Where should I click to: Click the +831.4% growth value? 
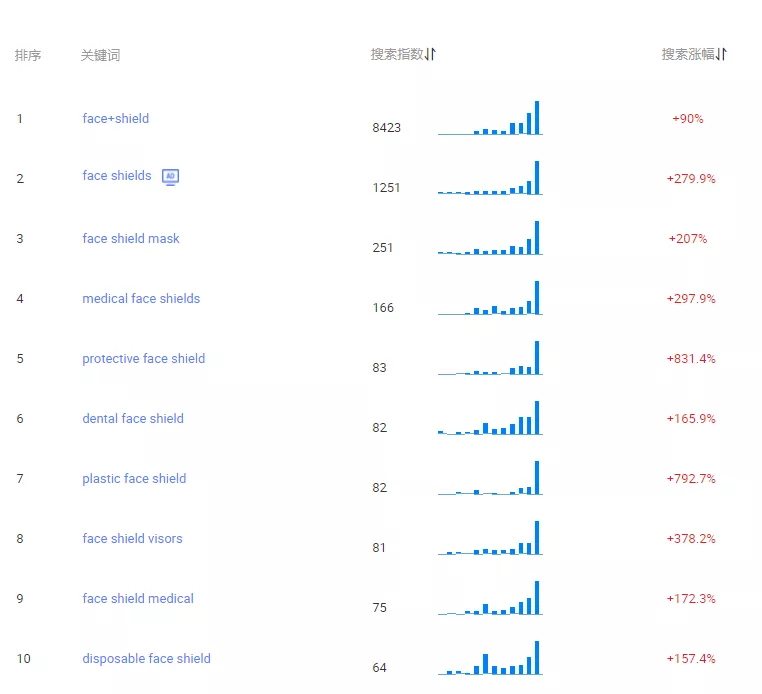point(691,359)
